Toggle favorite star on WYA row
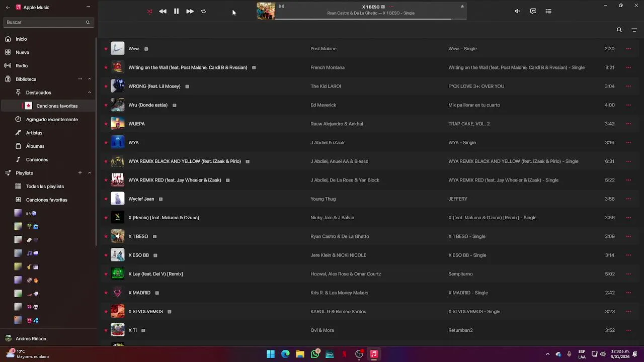The width and height of the screenshot is (644, 362). click(106, 142)
